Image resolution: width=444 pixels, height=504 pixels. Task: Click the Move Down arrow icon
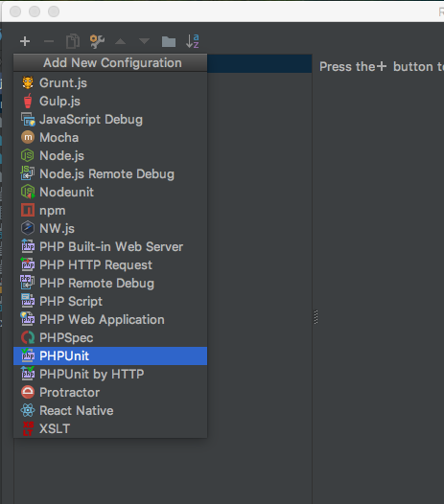pos(144,41)
